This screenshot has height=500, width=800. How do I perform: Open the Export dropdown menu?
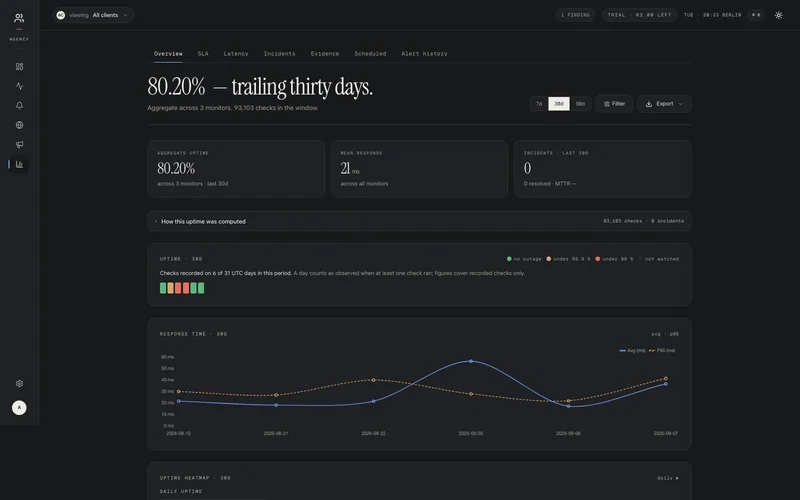tap(664, 104)
